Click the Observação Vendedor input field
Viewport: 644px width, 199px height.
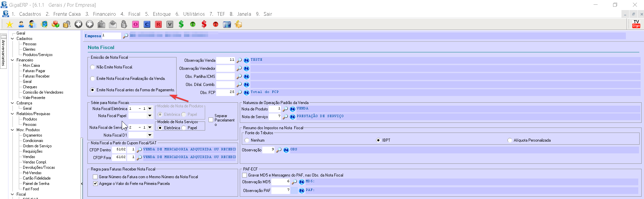pyautogui.click(x=225, y=68)
